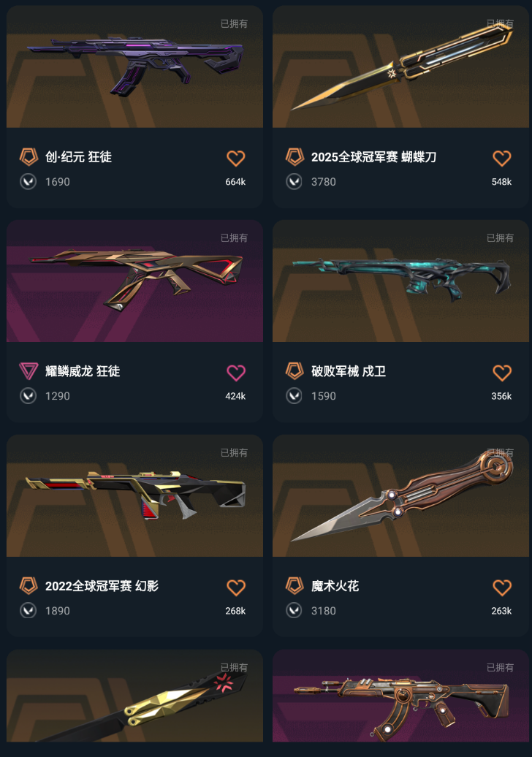532x757 pixels.
Task: Open the 创·纪元 狂徒 rifle thumbnail
Action: pos(134,66)
